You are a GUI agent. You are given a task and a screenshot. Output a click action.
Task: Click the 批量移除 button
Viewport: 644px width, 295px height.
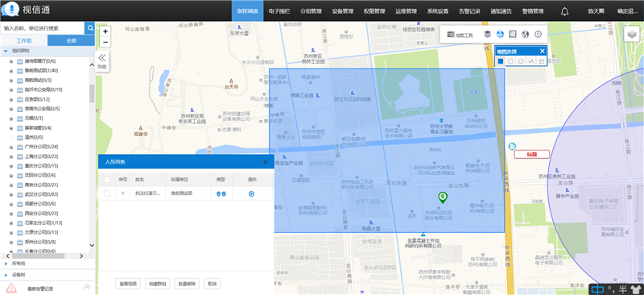(x=187, y=284)
